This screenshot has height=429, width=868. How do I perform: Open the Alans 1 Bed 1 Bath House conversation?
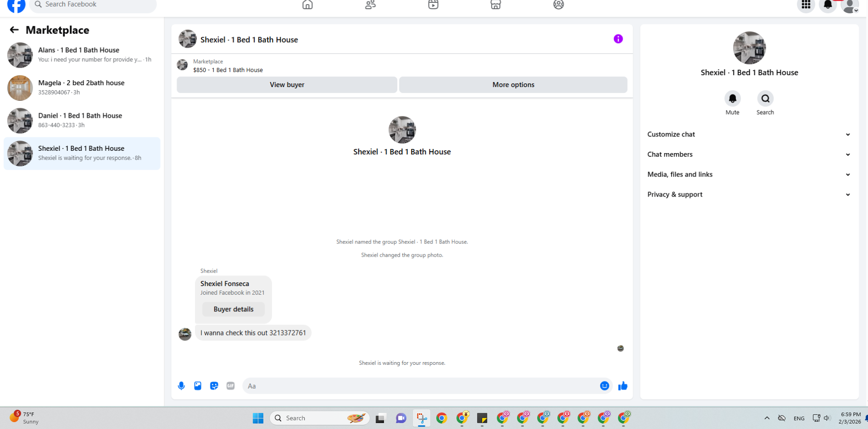[x=82, y=55]
